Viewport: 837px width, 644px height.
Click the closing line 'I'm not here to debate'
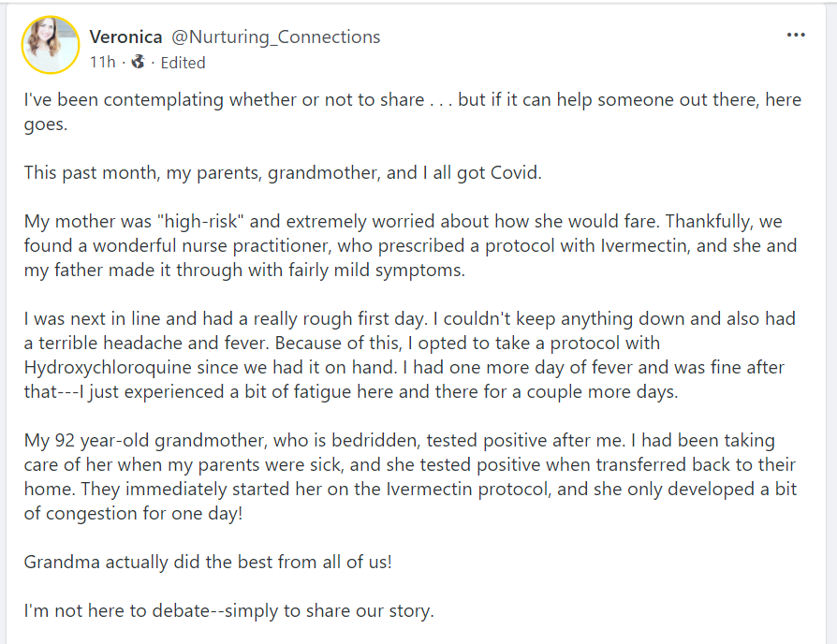pos(228,611)
